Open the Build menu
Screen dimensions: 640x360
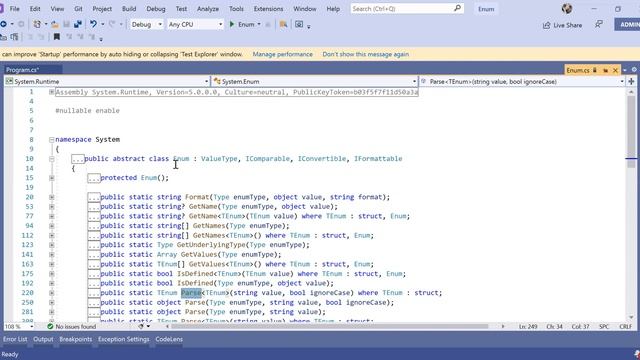click(129, 9)
